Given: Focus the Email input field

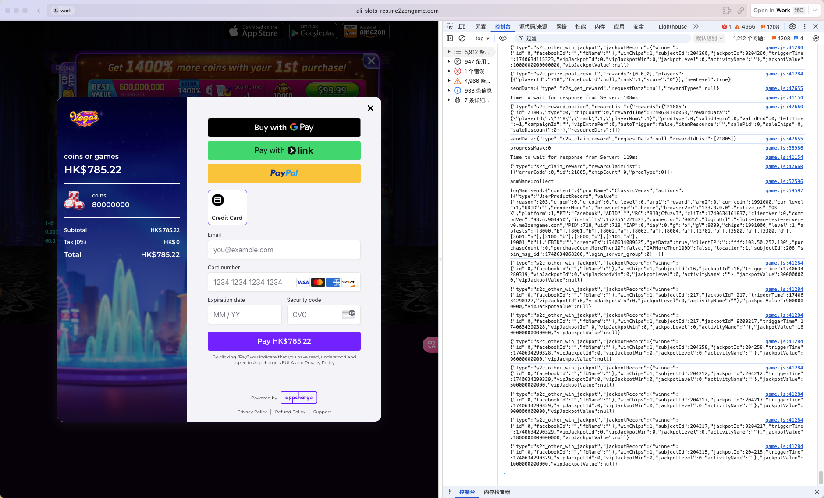Looking at the screenshot, I should point(284,250).
